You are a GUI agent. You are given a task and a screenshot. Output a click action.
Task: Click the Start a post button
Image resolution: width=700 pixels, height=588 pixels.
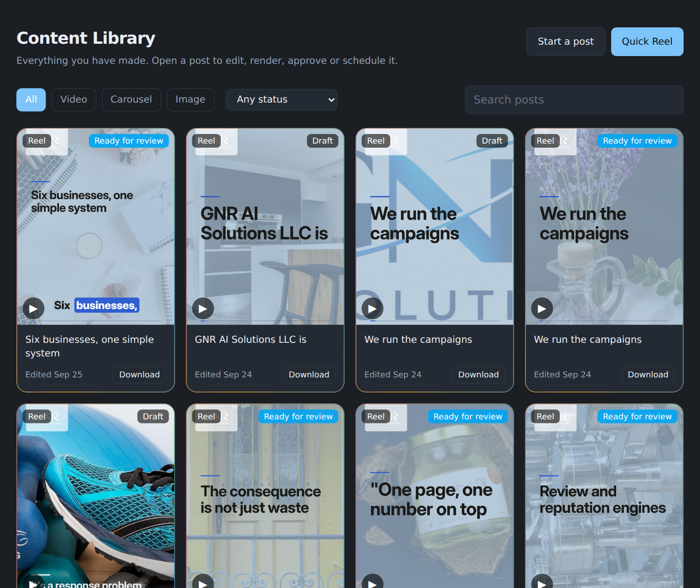pyautogui.click(x=566, y=41)
